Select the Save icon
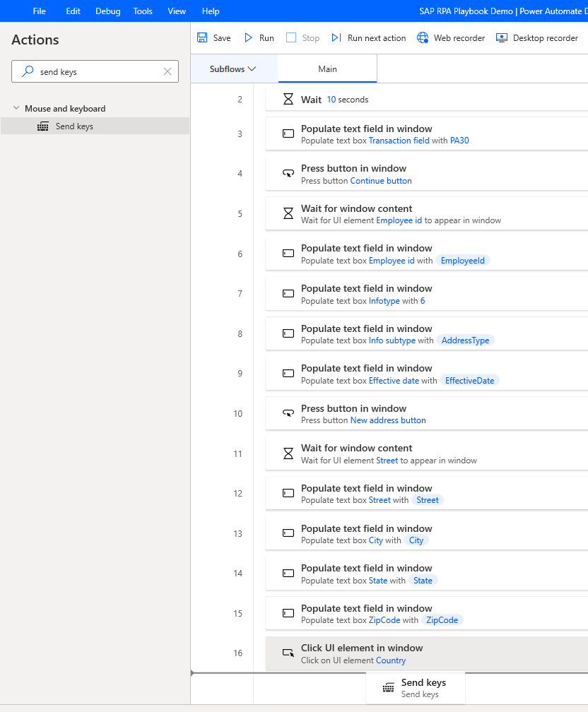This screenshot has height=712, width=588. pos(203,37)
